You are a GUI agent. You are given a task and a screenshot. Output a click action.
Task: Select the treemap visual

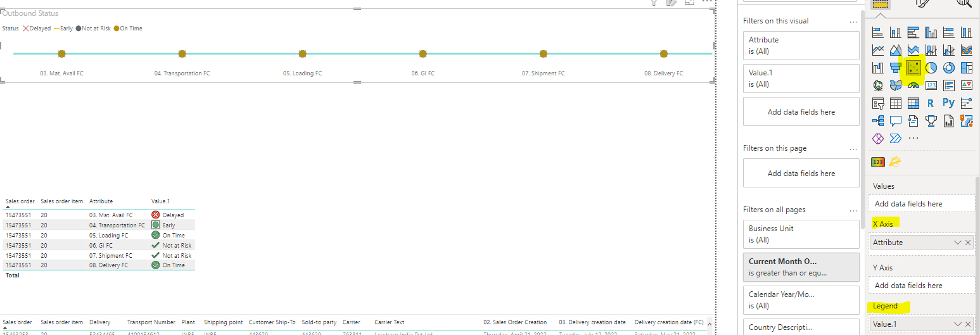[967, 68]
